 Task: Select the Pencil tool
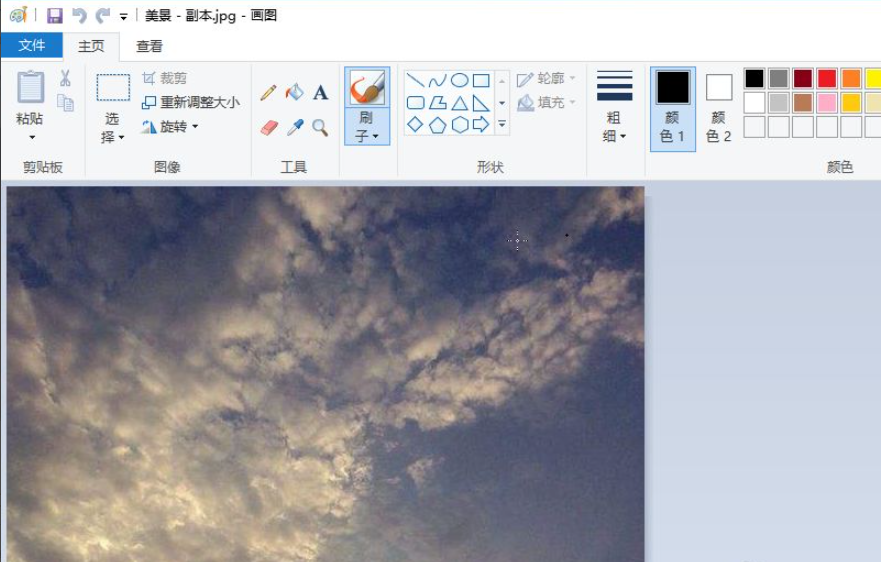[268, 93]
